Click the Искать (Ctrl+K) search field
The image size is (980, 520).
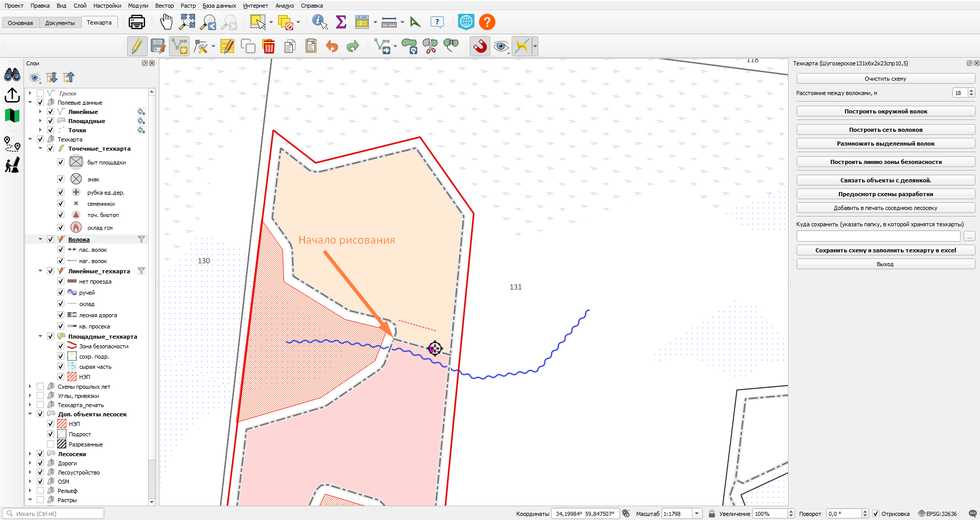[53, 514]
